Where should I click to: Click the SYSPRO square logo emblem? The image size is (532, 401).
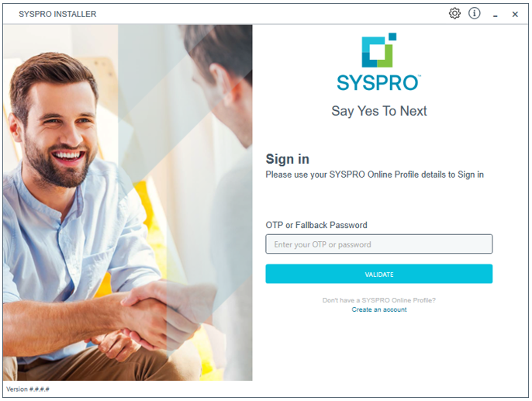point(378,50)
